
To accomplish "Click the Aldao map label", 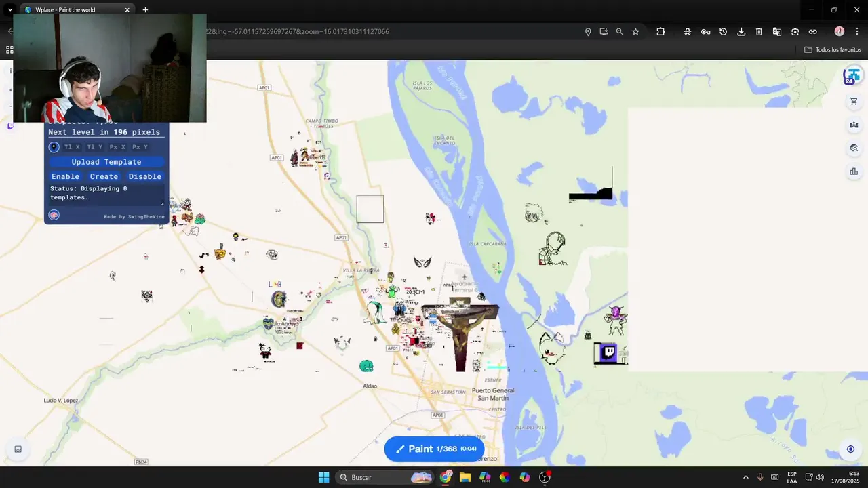I will click(370, 386).
